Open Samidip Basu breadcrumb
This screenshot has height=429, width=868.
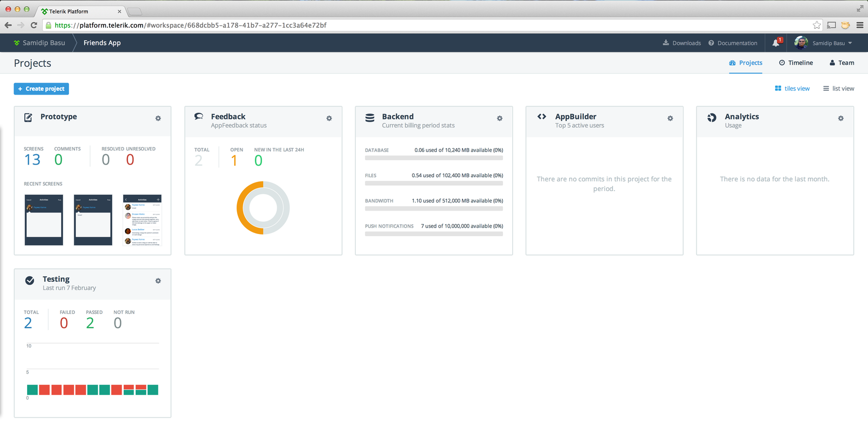pyautogui.click(x=44, y=43)
